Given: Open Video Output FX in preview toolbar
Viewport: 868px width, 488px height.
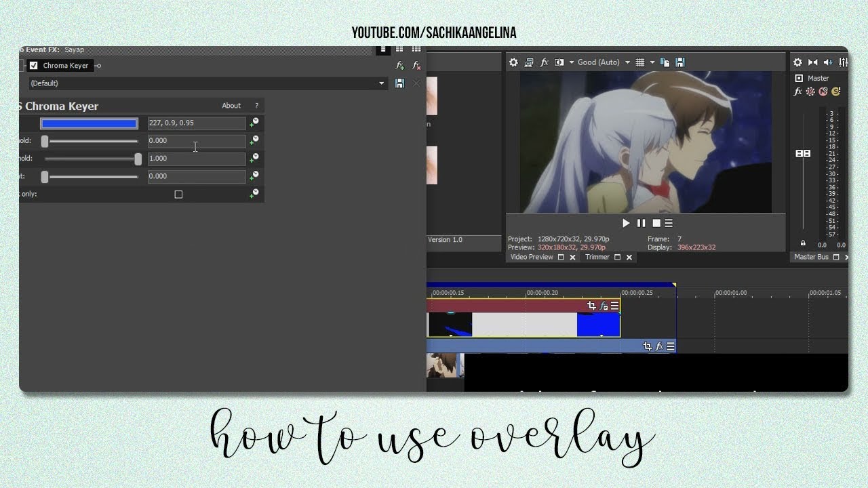Looking at the screenshot, I should [544, 62].
